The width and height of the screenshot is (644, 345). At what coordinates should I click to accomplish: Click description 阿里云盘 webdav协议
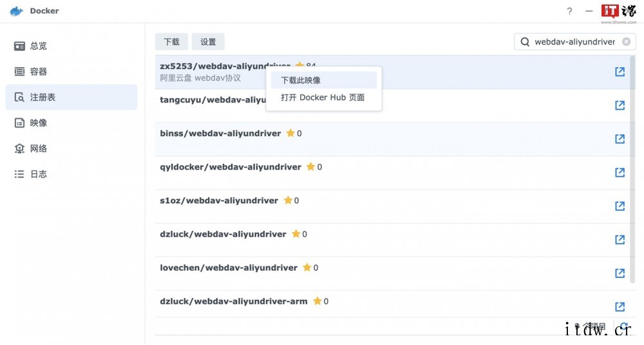pyautogui.click(x=200, y=78)
